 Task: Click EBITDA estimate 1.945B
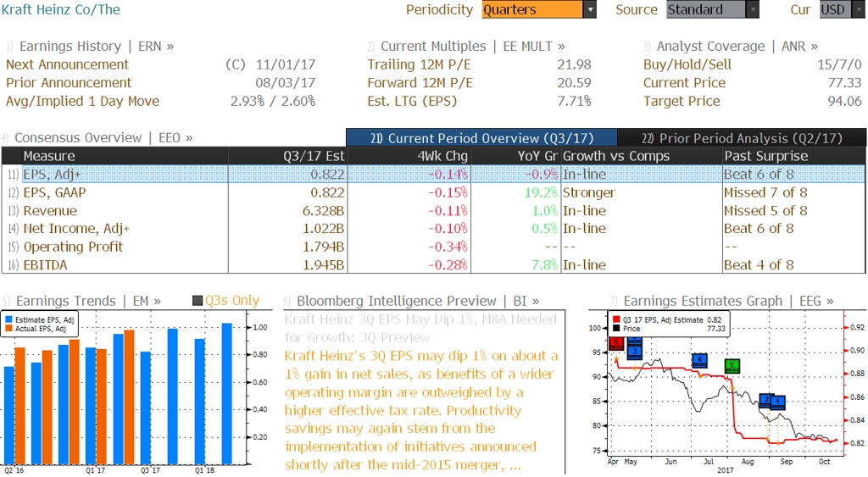coord(323,265)
